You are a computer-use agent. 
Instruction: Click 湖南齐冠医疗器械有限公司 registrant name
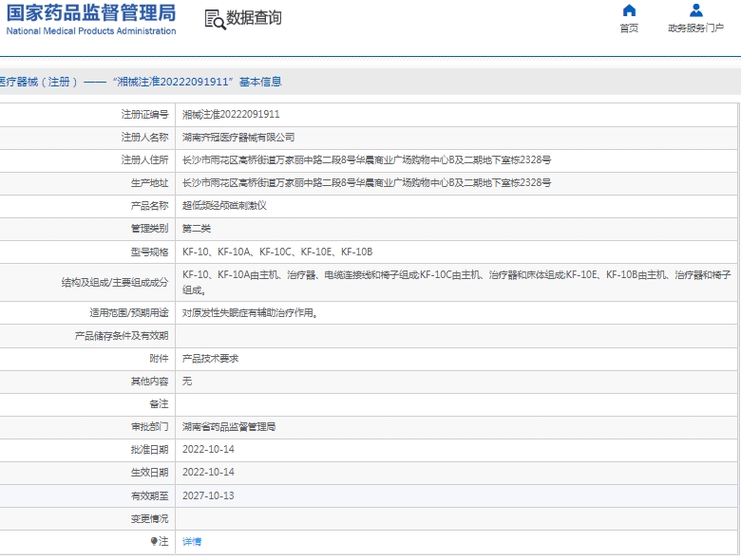[238, 138]
